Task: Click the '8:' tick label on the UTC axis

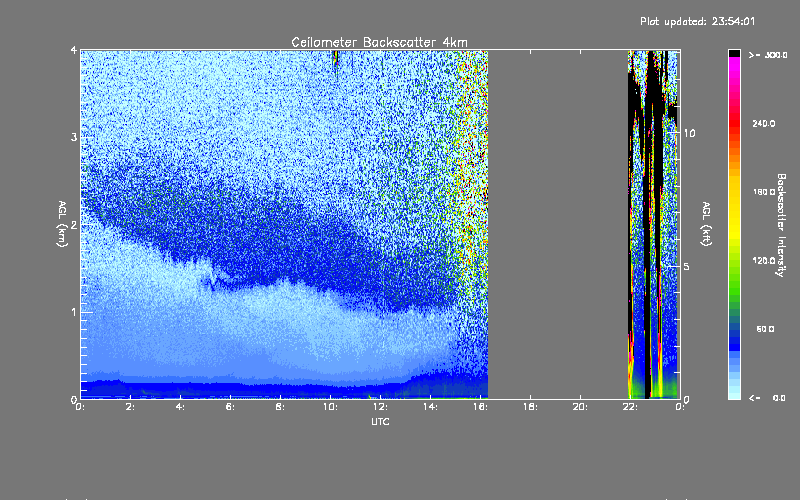Action: (x=280, y=407)
